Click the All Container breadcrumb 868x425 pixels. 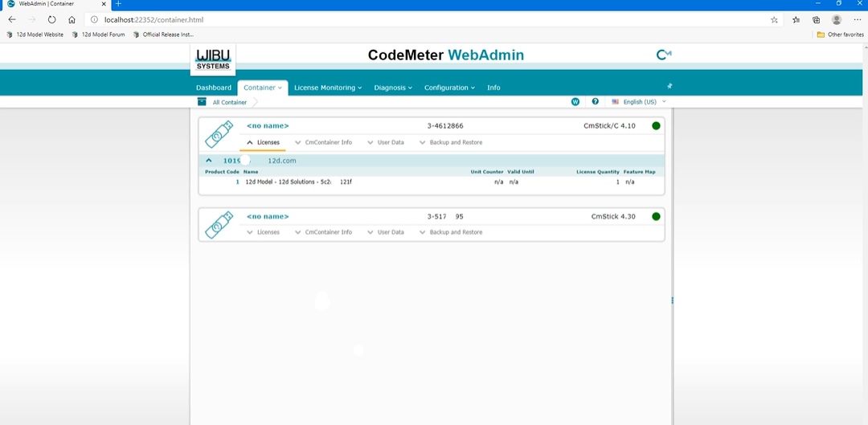230,102
